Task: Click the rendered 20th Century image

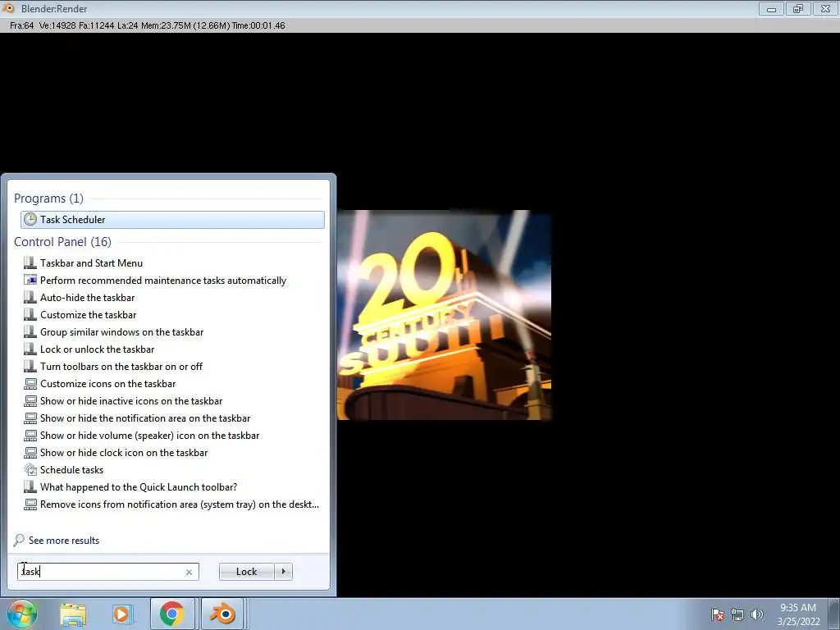Action: click(444, 315)
